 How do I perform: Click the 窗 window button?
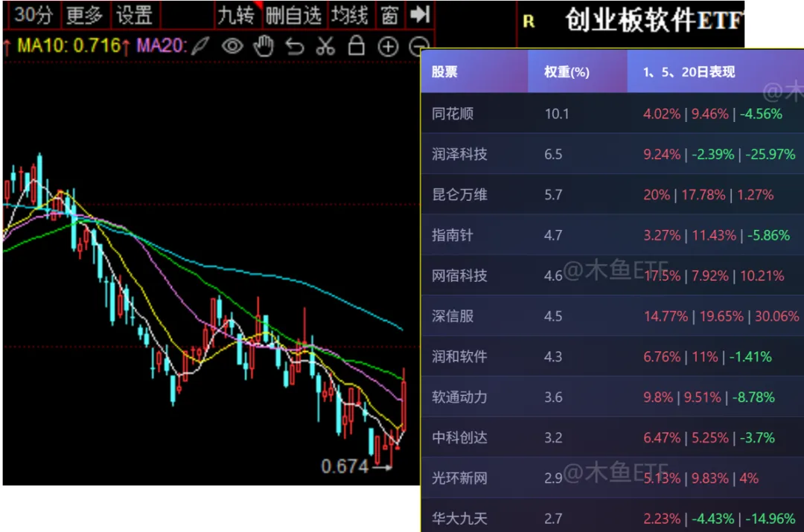coord(389,16)
